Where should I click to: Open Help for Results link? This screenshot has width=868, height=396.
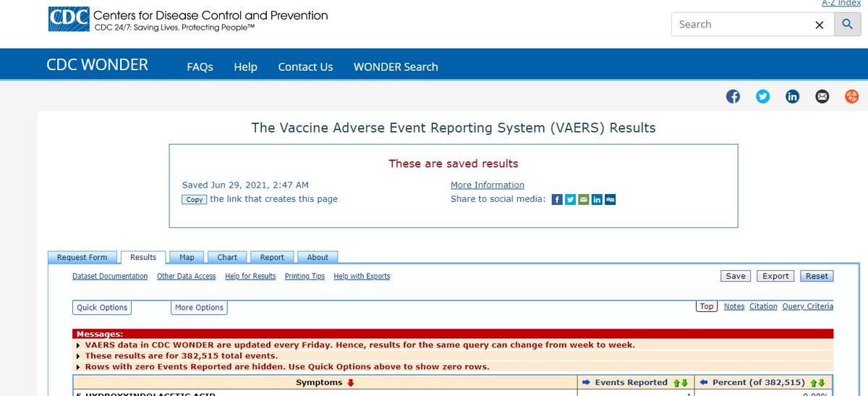click(250, 277)
